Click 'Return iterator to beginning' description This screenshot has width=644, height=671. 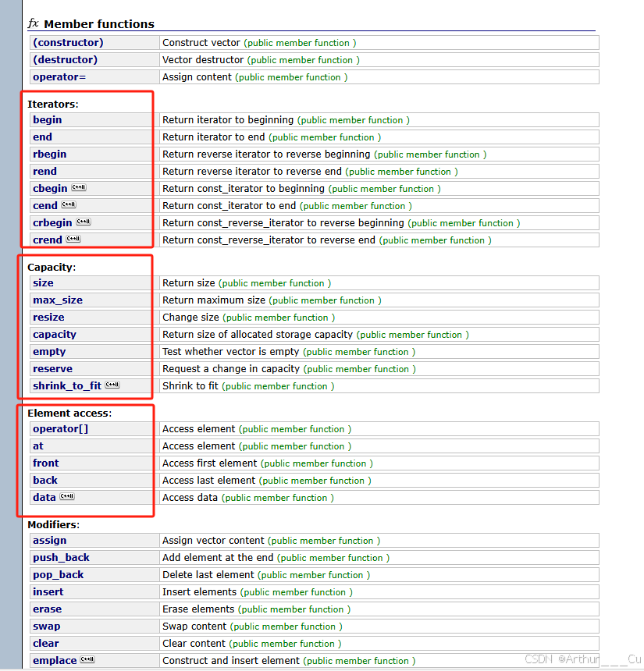pyautogui.click(x=228, y=120)
